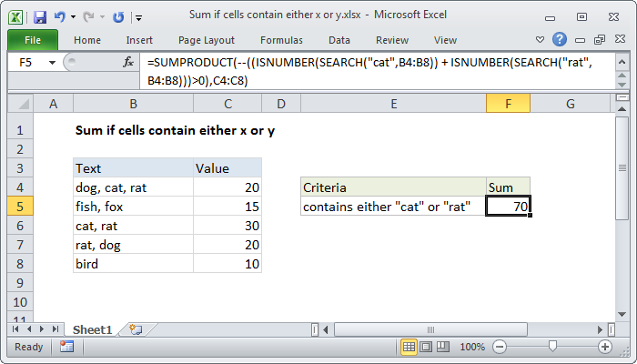
Task: Click the Insert Worksheet icon beside Sheet1
Action: click(136, 329)
